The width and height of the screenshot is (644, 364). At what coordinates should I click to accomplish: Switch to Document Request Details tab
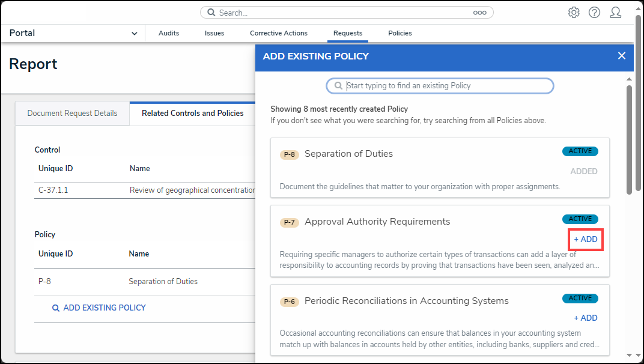[72, 114]
